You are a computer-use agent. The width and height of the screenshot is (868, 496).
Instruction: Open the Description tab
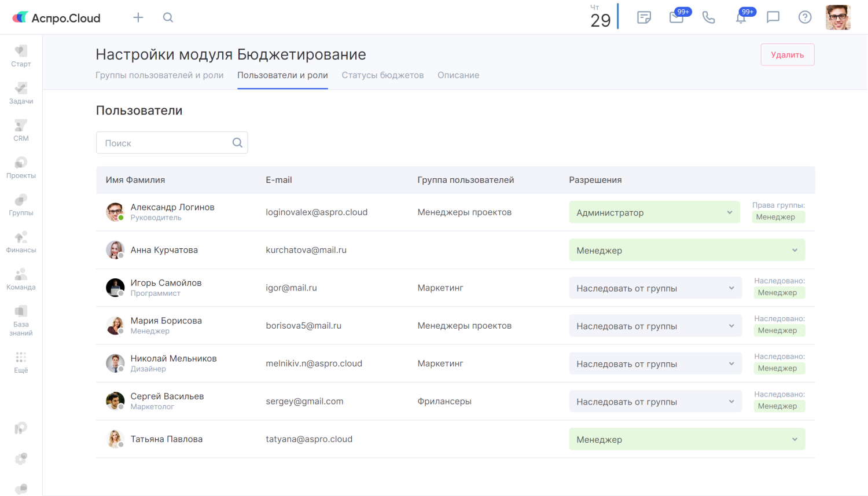pos(458,75)
